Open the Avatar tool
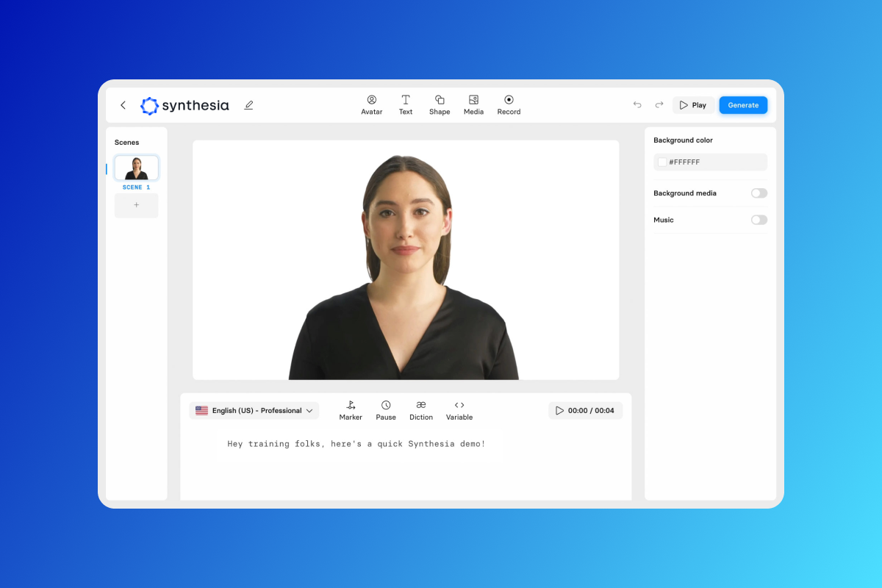Viewport: 882px width, 588px height. (x=371, y=104)
